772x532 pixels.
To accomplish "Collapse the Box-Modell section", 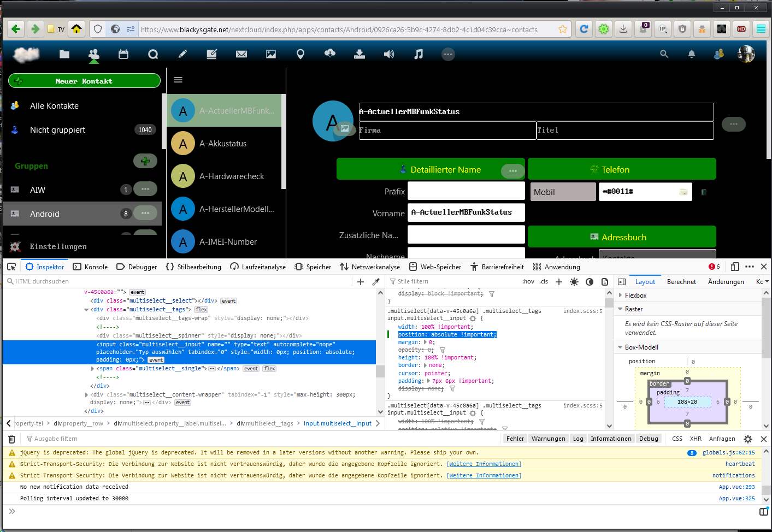I will [x=621, y=347].
